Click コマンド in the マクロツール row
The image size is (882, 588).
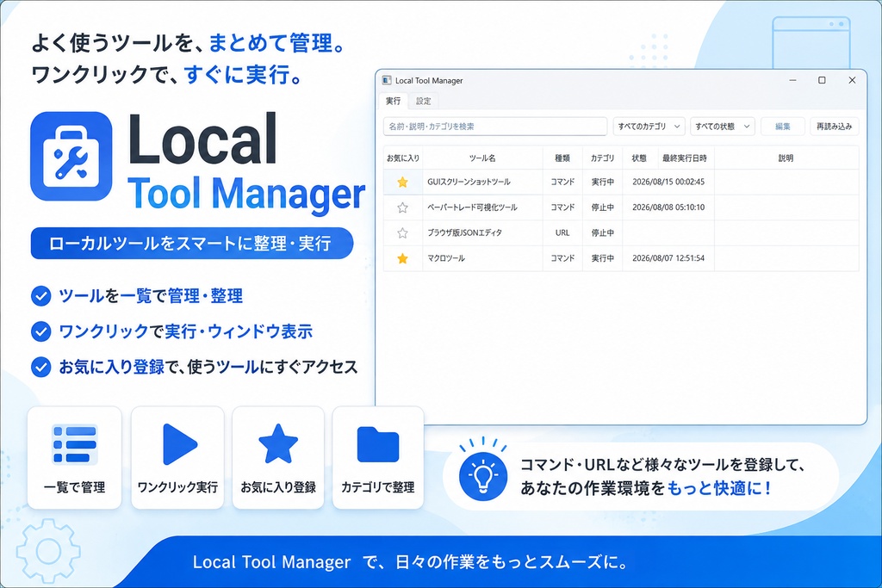[562, 258]
